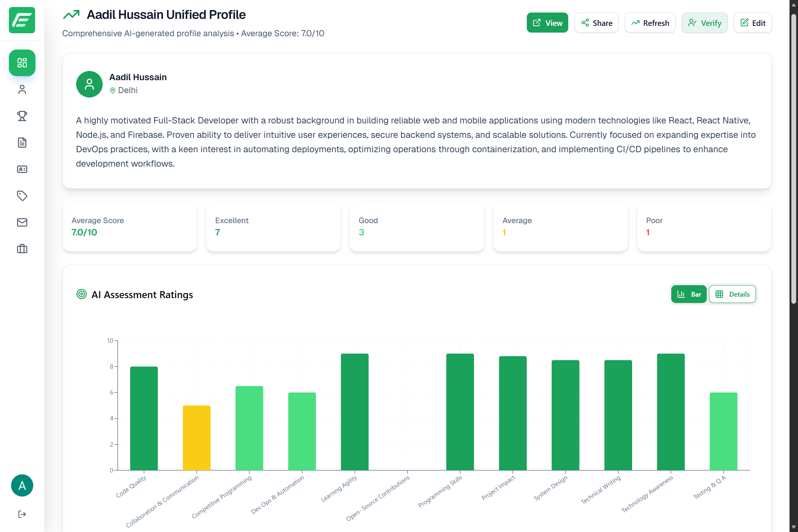The width and height of the screenshot is (798, 532).
Task: Click the user profile sidebar icon
Action: (22, 89)
